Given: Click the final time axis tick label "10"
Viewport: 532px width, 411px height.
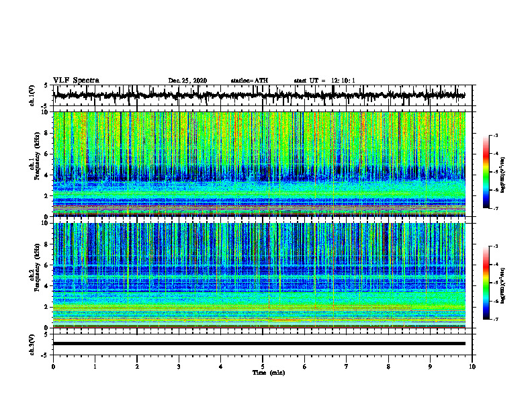Looking at the screenshot, I should click(x=472, y=367).
